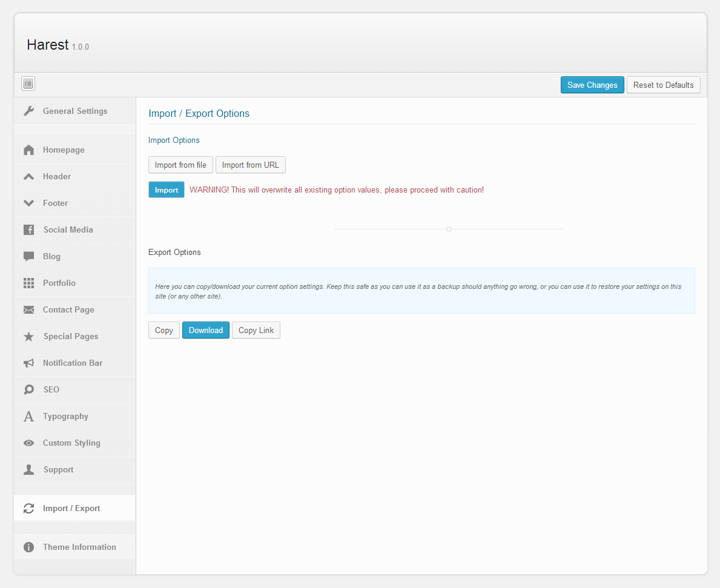Image resolution: width=720 pixels, height=588 pixels.
Task: Choose Import from file option
Action: pyautogui.click(x=180, y=165)
